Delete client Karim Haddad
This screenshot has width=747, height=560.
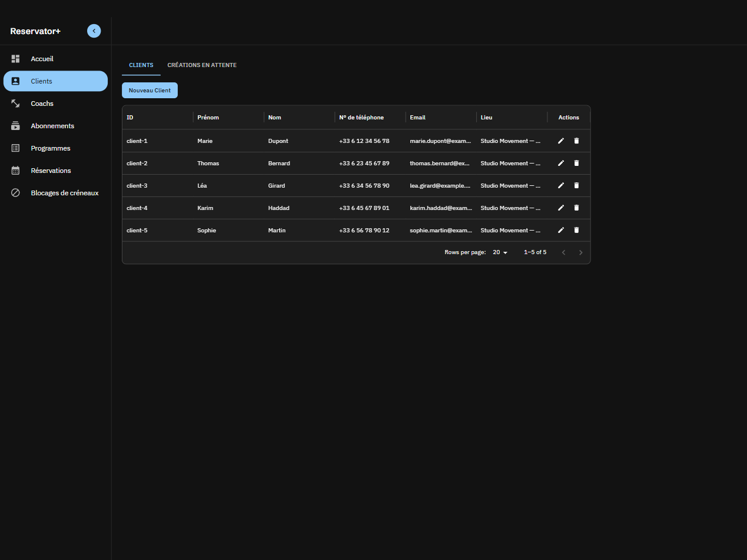pos(576,208)
